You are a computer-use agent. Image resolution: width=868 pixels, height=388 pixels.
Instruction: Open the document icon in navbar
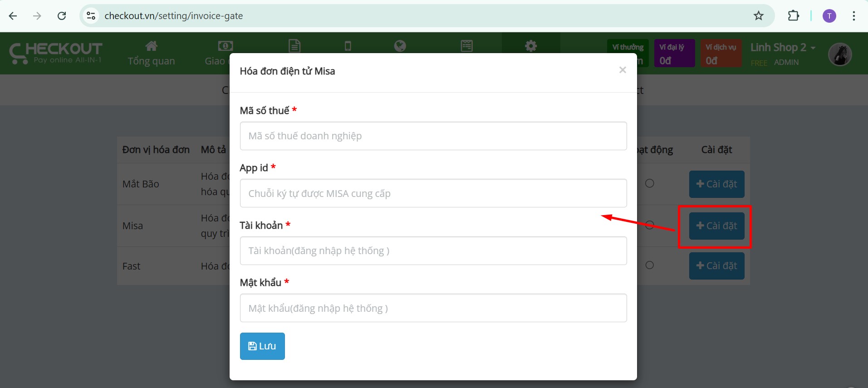(294, 46)
